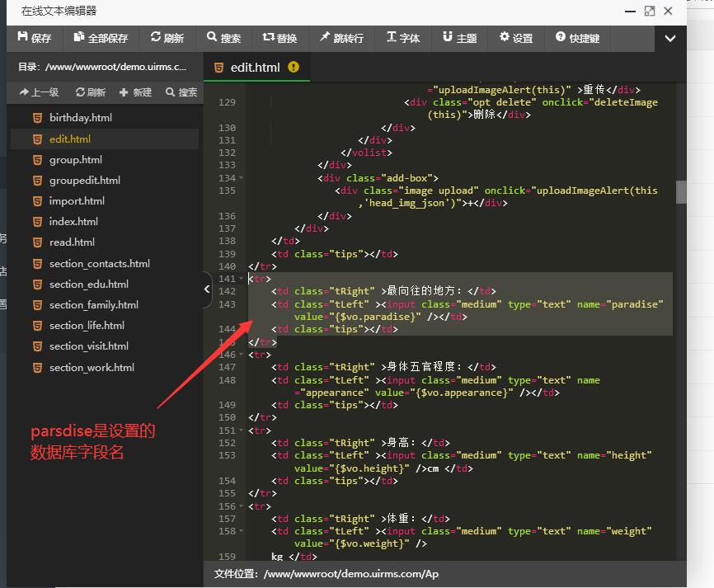Click the editor vertical scrollbar thumb
The width and height of the screenshot is (714, 588).
681,192
